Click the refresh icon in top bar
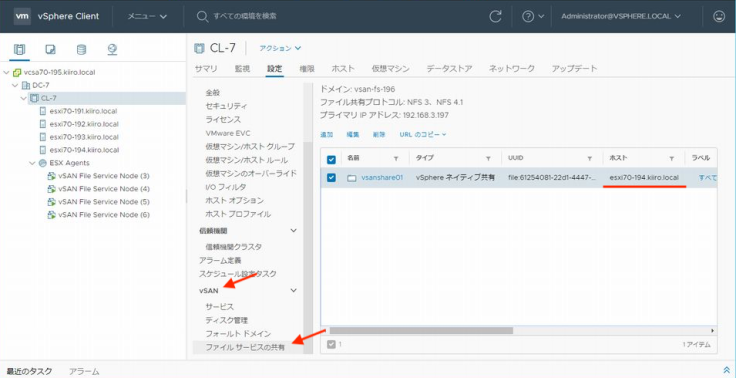736x378 pixels. (x=495, y=16)
